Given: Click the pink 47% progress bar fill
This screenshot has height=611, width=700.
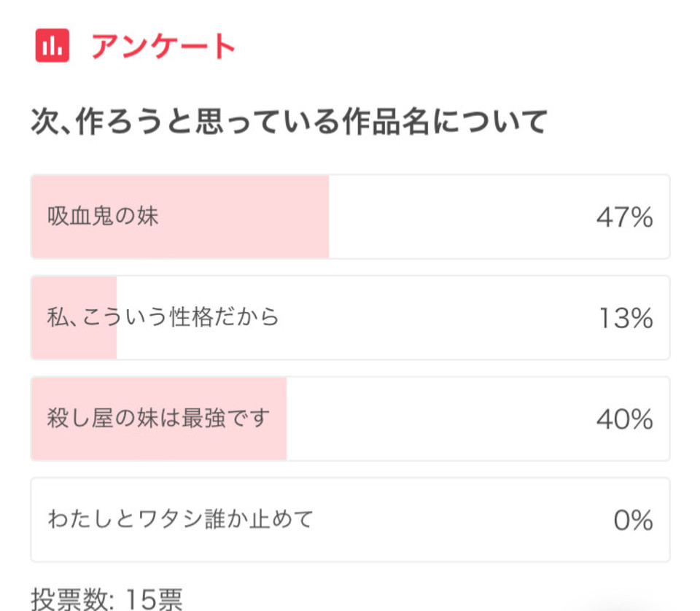Looking at the screenshot, I should pyautogui.click(x=180, y=217).
